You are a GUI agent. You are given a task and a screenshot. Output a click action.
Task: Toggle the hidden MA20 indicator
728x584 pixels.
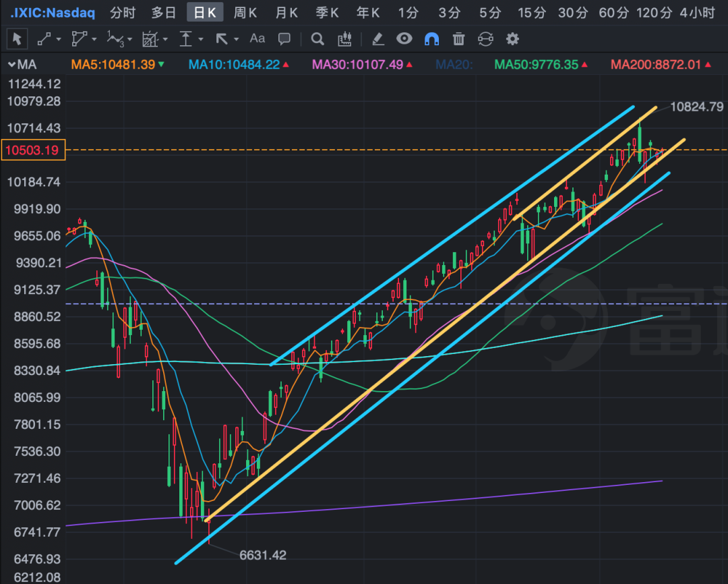454,65
